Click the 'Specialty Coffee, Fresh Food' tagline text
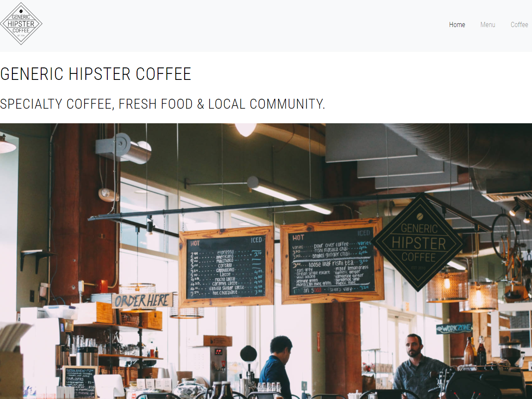 point(163,104)
